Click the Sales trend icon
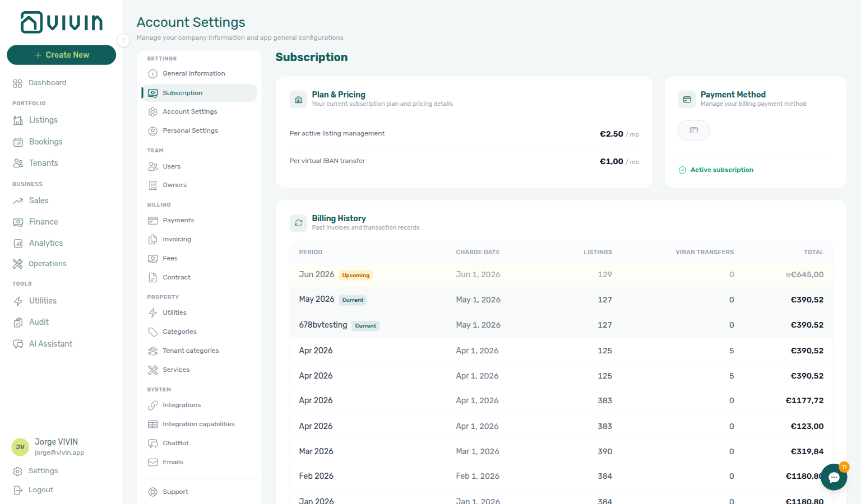The height and width of the screenshot is (504, 861). pos(18,201)
